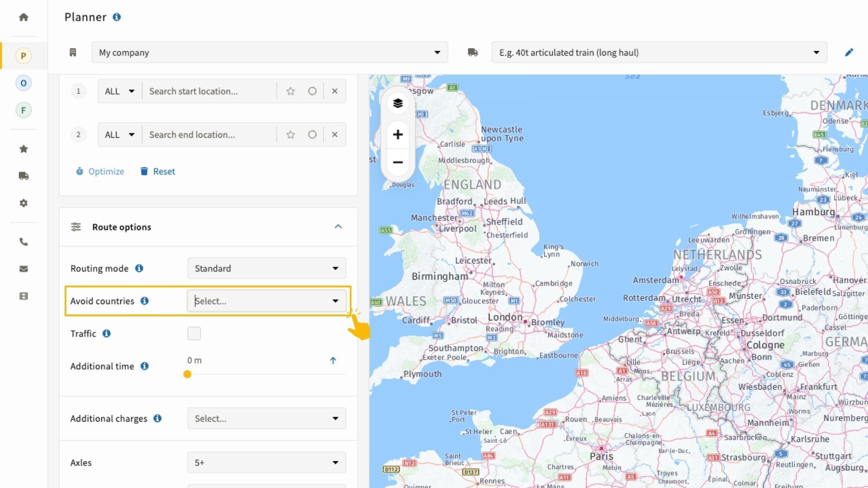Screen dimensions: 868x488
Task: Switch to the O sidebar module
Action: (x=24, y=83)
